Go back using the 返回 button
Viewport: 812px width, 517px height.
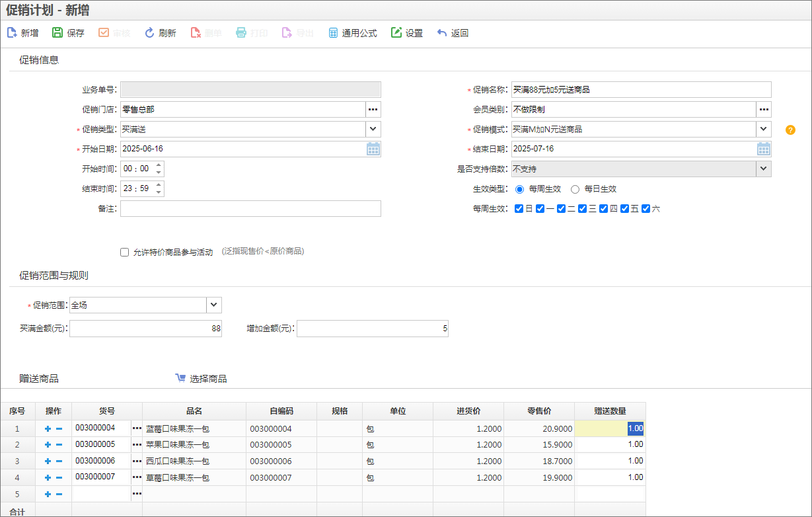pos(453,33)
